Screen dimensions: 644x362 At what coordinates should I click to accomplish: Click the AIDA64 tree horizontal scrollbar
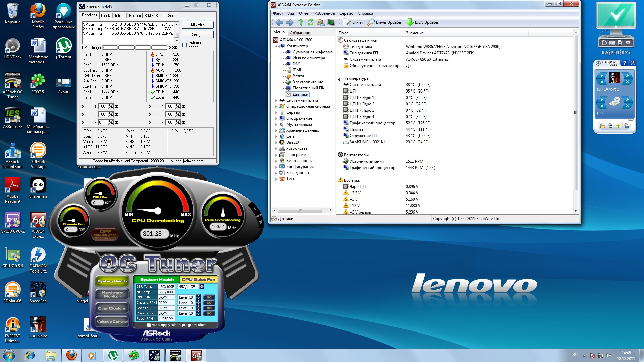pyautogui.click(x=300, y=210)
